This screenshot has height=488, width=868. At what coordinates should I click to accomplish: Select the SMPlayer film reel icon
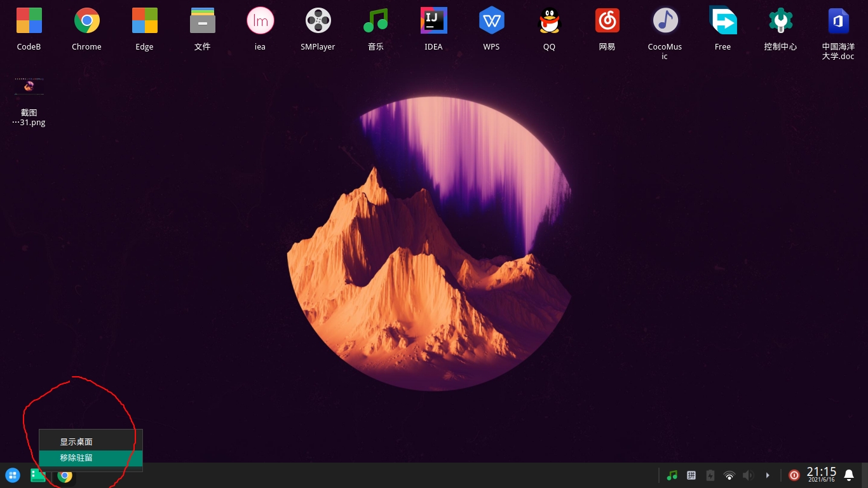click(x=318, y=21)
